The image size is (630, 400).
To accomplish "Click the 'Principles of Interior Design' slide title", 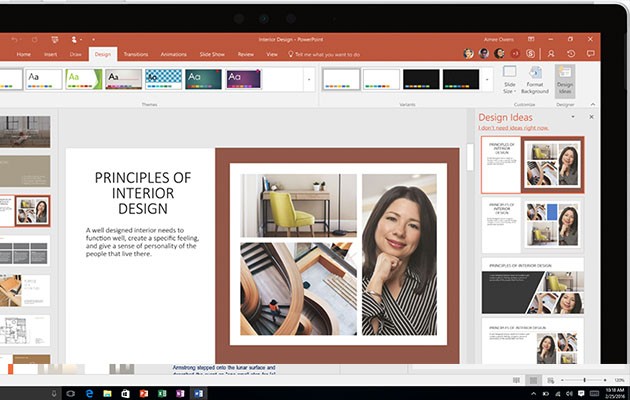I will click(143, 193).
